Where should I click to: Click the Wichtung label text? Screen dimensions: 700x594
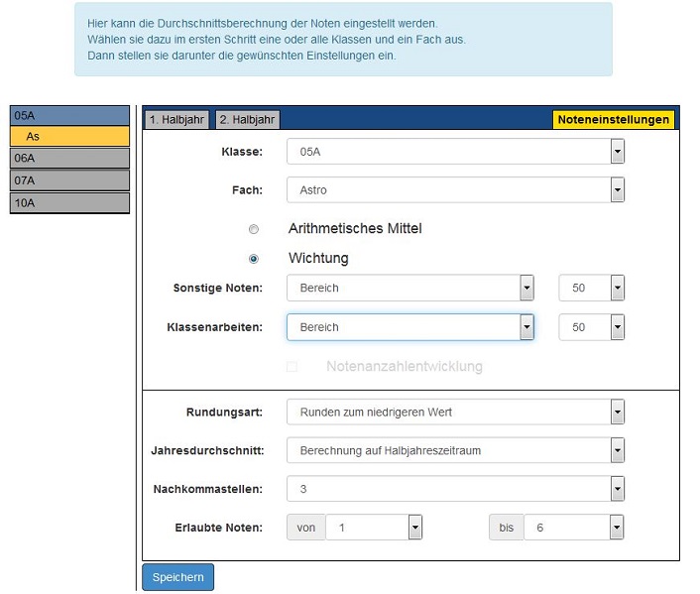coord(318,258)
